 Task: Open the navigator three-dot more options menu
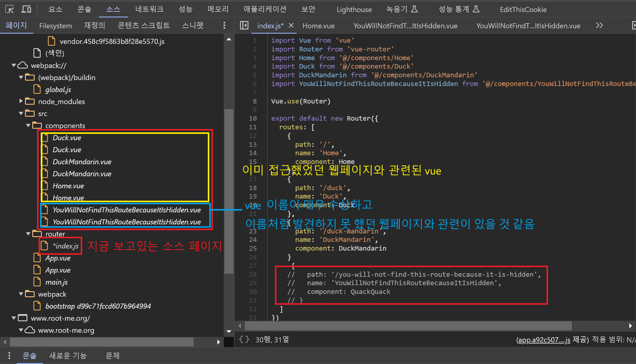pos(224,26)
